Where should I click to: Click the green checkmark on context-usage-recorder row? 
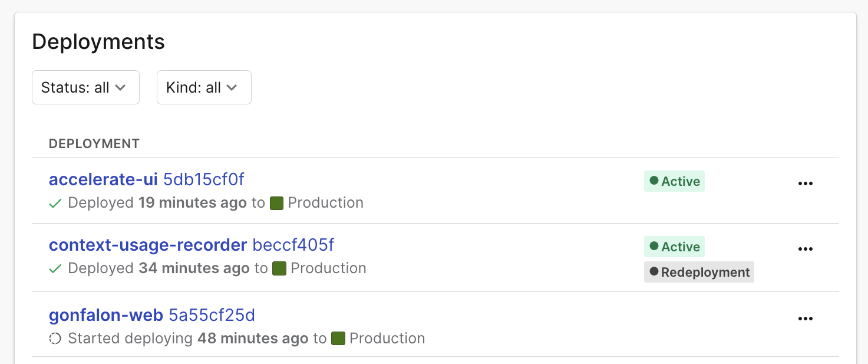point(55,269)
